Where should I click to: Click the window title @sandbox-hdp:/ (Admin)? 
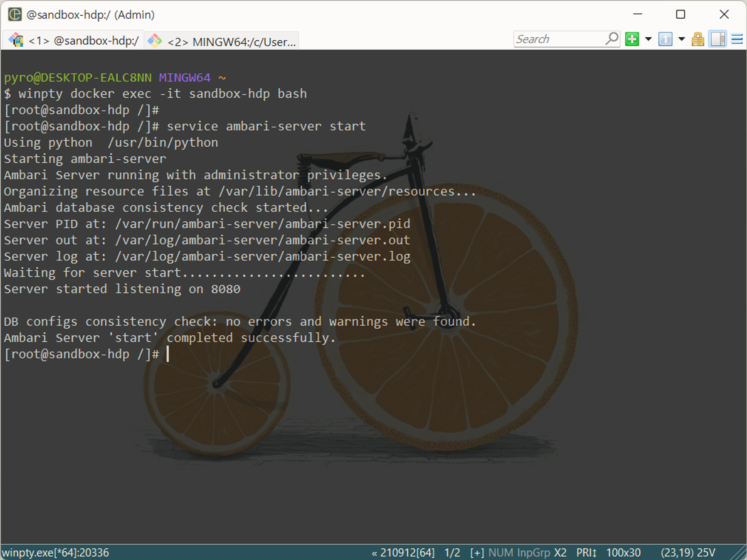[90, 15]
